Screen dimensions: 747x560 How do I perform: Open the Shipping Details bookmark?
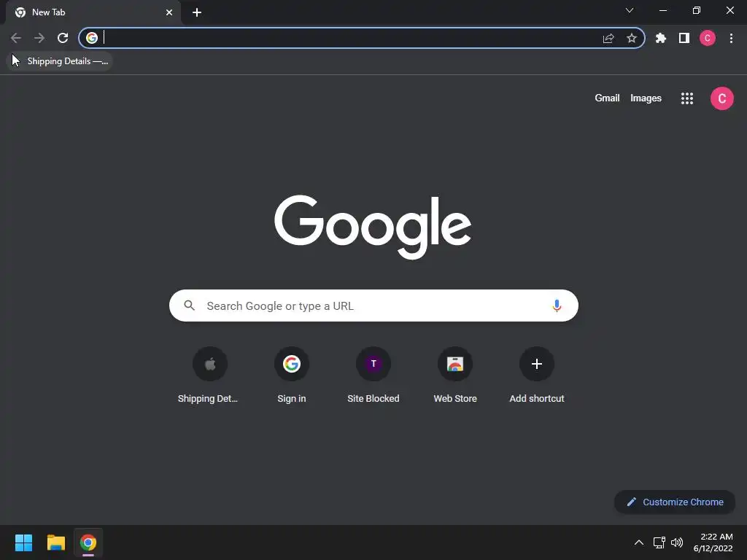tap(60, 61)
